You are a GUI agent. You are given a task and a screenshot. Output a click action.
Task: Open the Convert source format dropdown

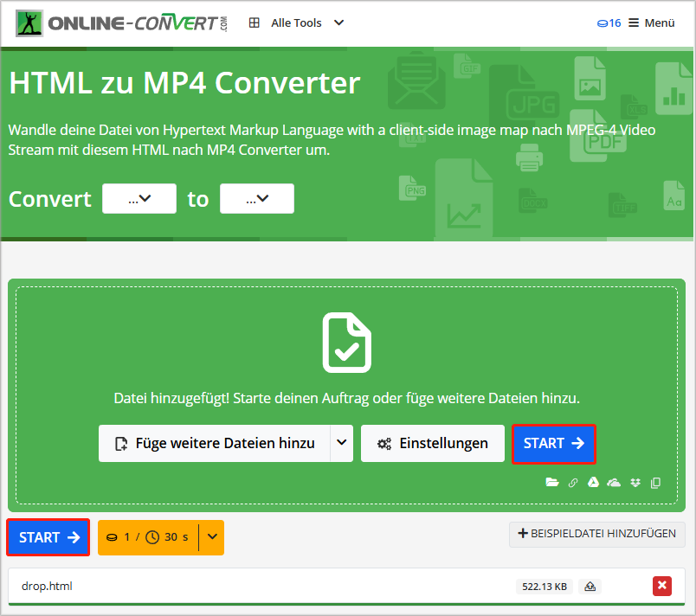point(139,199)
